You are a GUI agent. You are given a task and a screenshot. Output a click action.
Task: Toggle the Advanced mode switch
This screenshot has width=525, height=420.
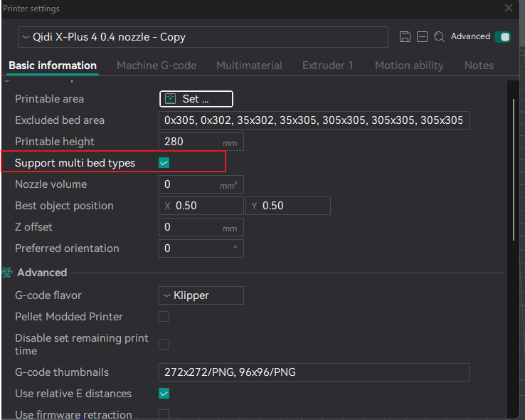click(502, 36)
